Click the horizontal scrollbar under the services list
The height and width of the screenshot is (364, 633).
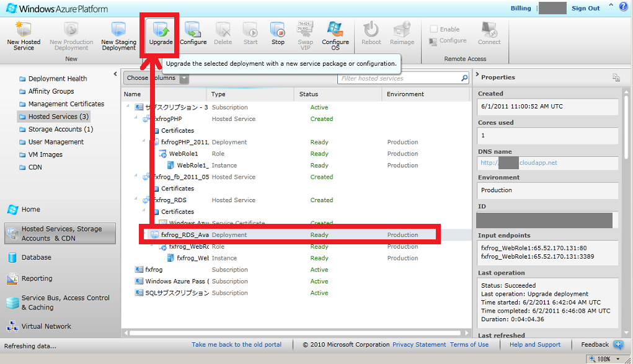[291, 333]
